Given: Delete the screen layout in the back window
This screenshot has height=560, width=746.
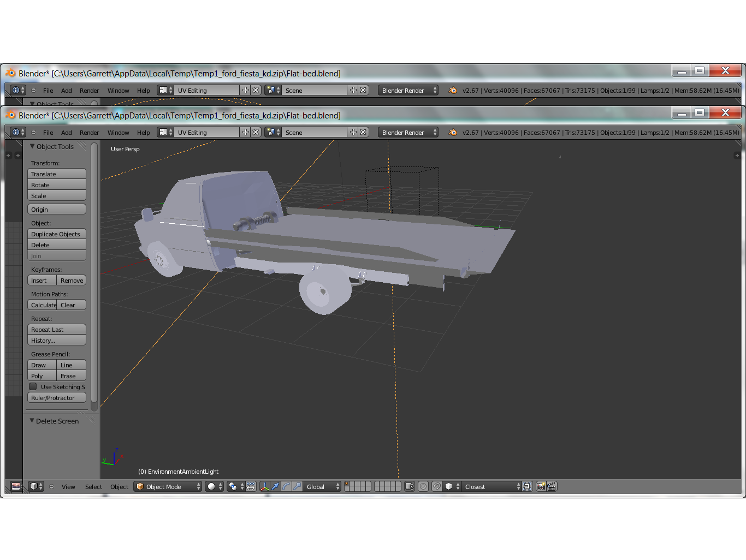Looking at the screenshot, I should pos(256,90).
